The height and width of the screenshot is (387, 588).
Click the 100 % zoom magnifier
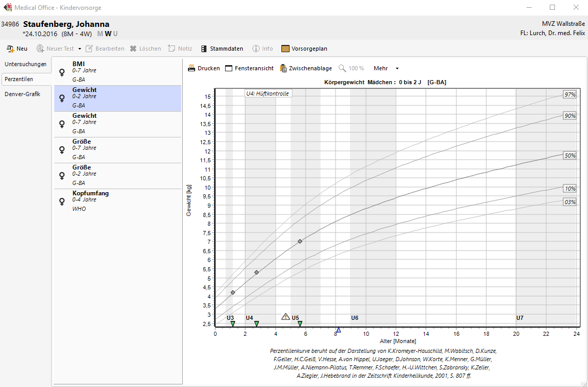click(342, 68)
